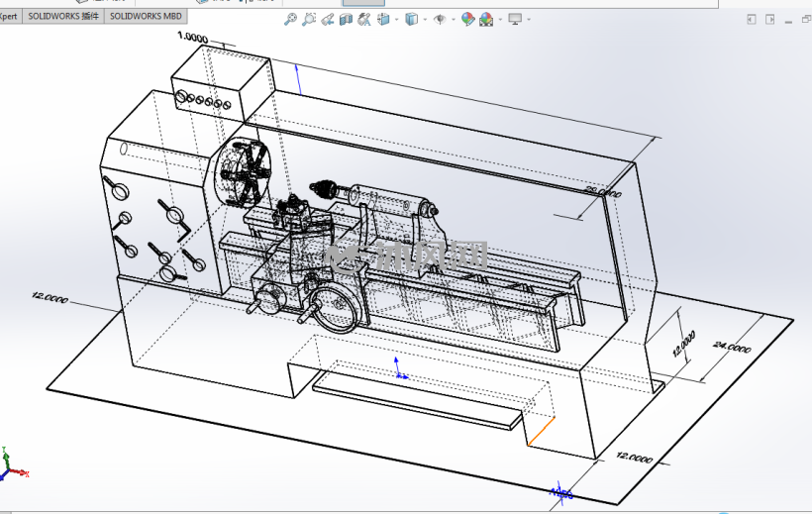Viewport: 812px width, 514px height.
Task: Click the View Orientation cube icon
Action: click(x=383, y=20)
